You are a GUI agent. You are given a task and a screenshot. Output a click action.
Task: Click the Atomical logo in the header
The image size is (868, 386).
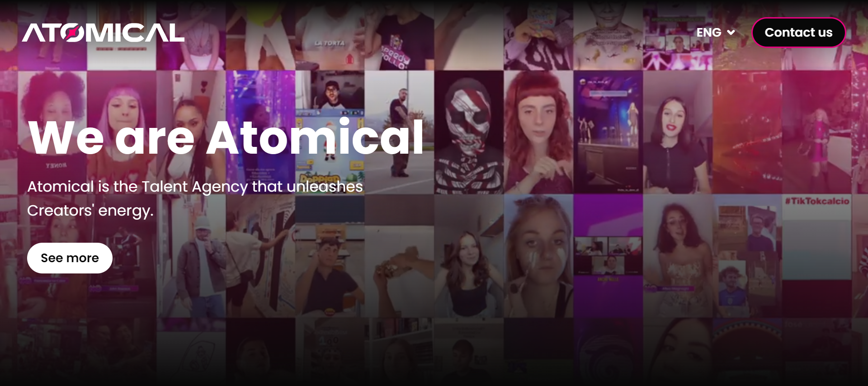point(103,33)
